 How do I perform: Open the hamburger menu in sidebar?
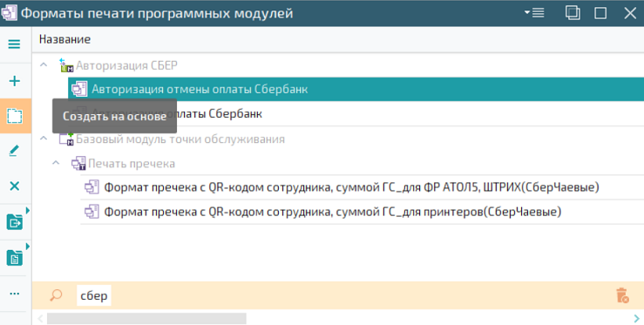[x=14, y=44]
